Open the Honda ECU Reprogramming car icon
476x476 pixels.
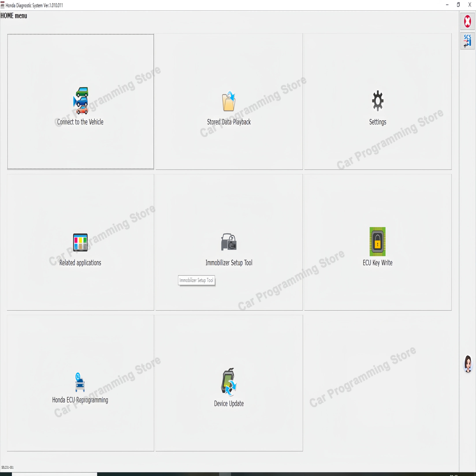tap(80, 382)
